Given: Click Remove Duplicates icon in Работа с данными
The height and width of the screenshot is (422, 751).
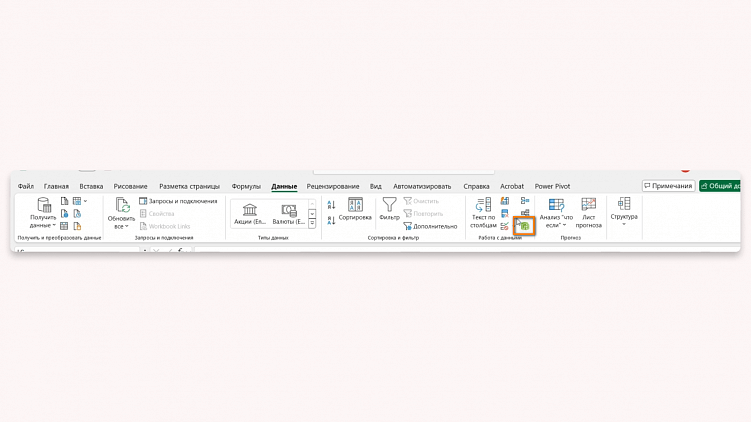Looking at the screenshot, I should click(x=505, y=214).
